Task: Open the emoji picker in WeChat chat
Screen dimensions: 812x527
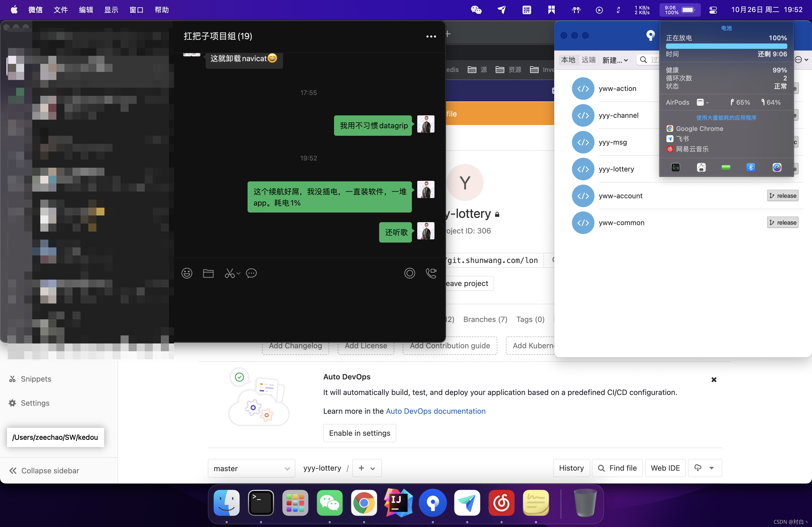Action: (x=187, y=273)
